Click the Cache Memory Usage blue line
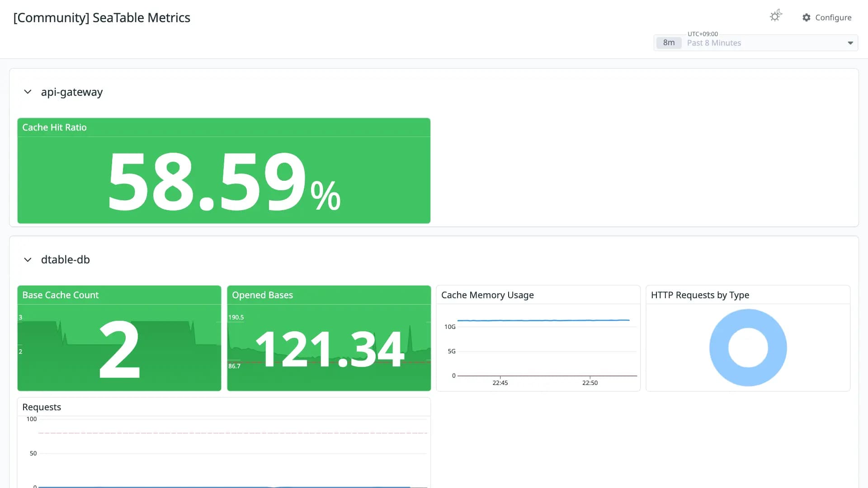Image resolution: width=868 pixels, height=488 pixels. tap(543, 320)
